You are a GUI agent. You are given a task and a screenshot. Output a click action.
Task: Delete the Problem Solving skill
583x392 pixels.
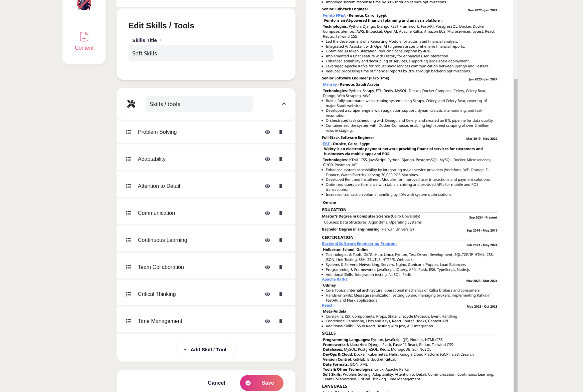tap(281, 132)
